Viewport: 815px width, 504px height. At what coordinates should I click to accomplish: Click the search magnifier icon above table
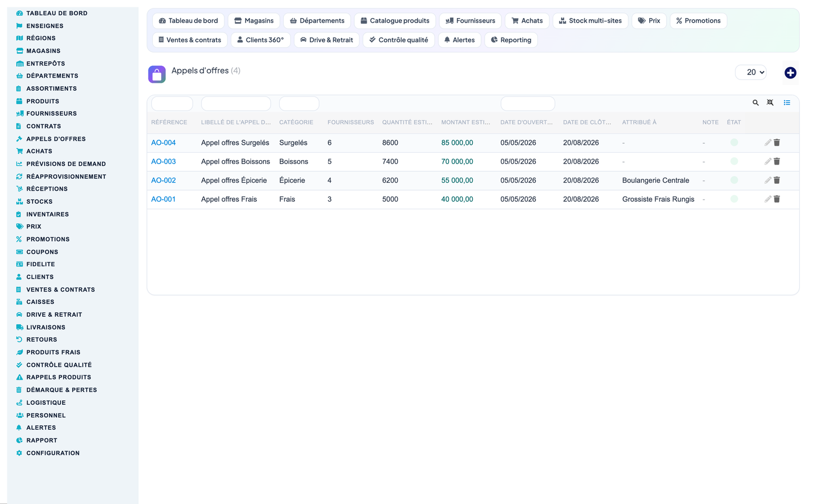coord(755,103)
